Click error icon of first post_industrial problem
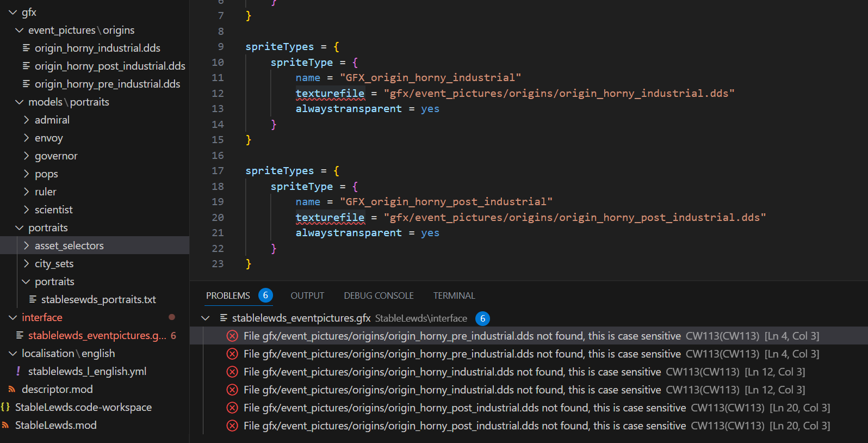This screenshot has width=868, height=443. pyautogui.click(x=232, y=408)
